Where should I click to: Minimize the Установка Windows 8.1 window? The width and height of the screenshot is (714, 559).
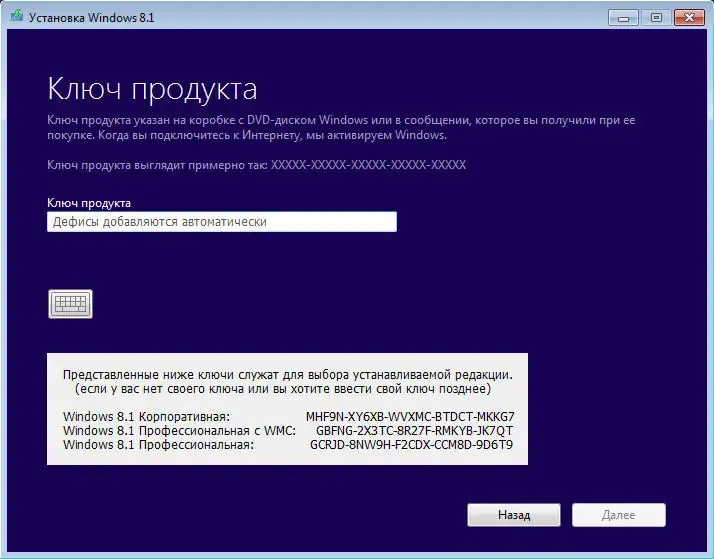[623, 18]
